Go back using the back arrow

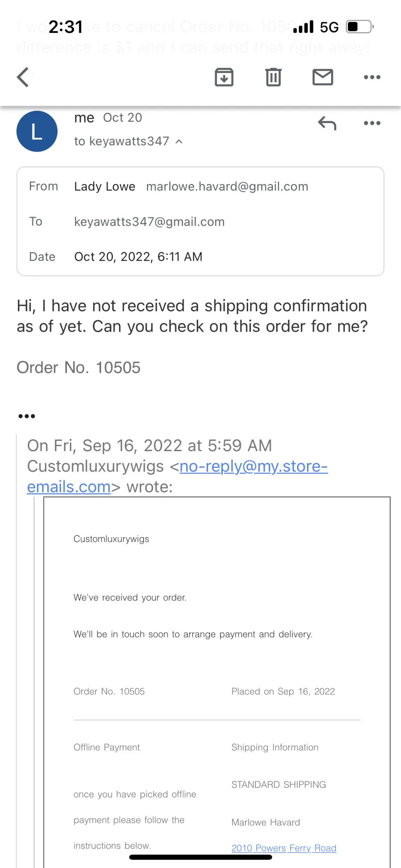coord(23,77)
